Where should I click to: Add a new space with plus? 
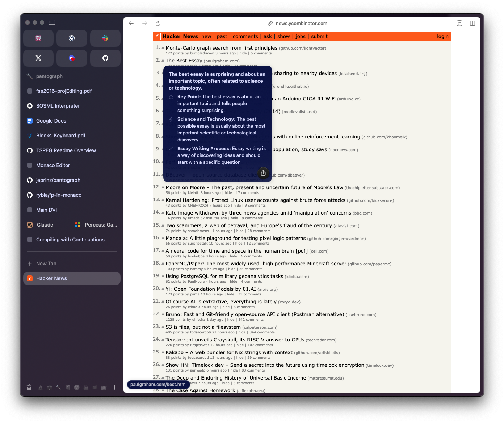pyautogui.click(x=115, y=387)
